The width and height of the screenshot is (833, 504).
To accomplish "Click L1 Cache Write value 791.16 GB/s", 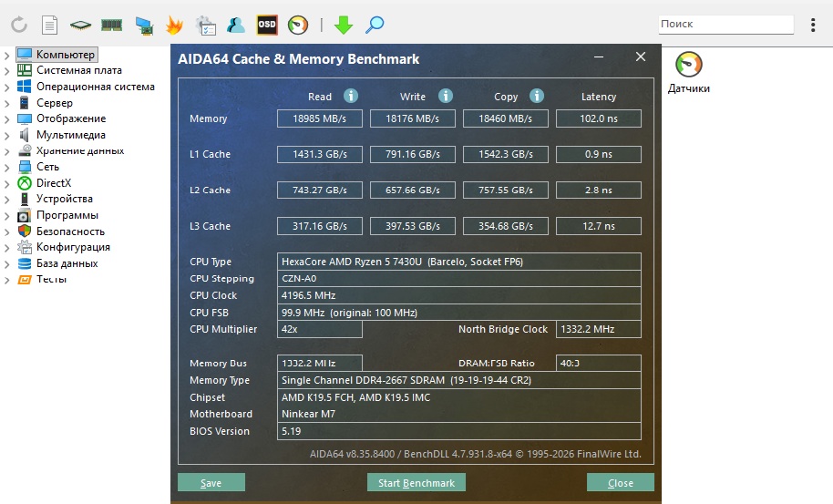I will (x=413, y=154).
